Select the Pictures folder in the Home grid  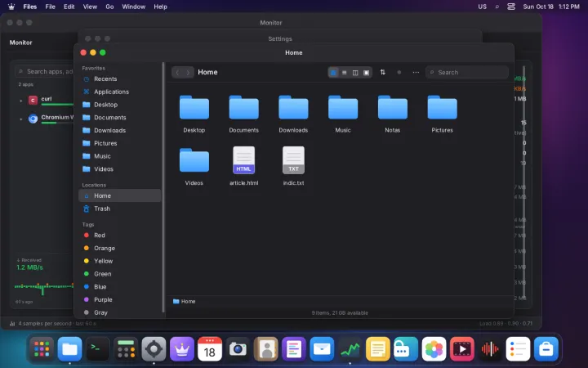click(x=442, y=114)
